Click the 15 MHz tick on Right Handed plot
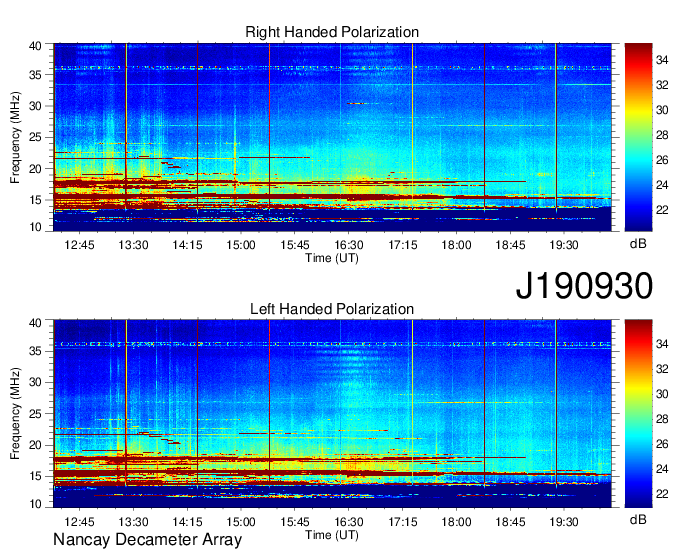The width and height of the screenshot is (680, 552). click(36, 200)
